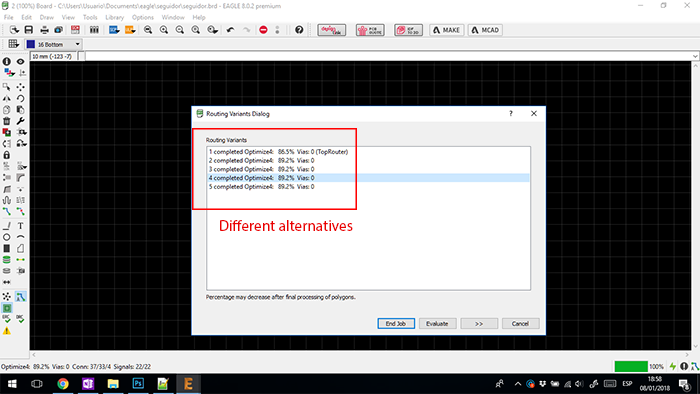Select the Arc drawing tool
700x394 pixels.
[21, 237]
